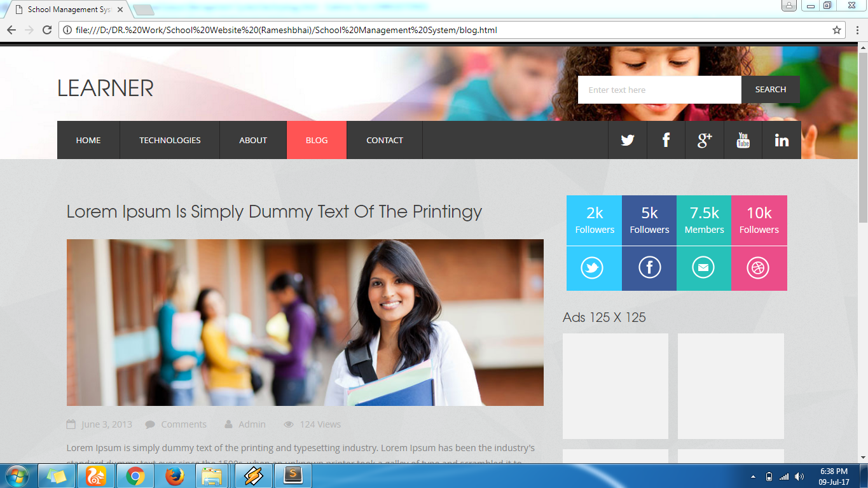Screen dimensions: 868x488
Task: Click the LEARNER site logo
Action: tap(106, 88)
